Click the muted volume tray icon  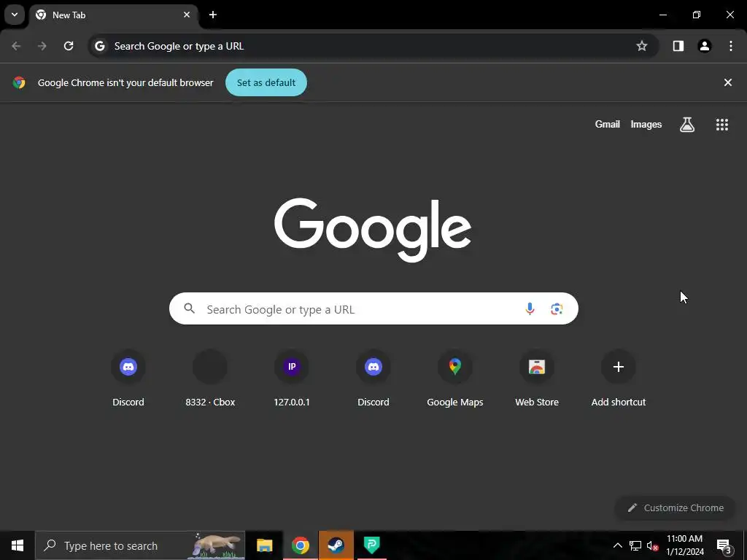(652, 545)
